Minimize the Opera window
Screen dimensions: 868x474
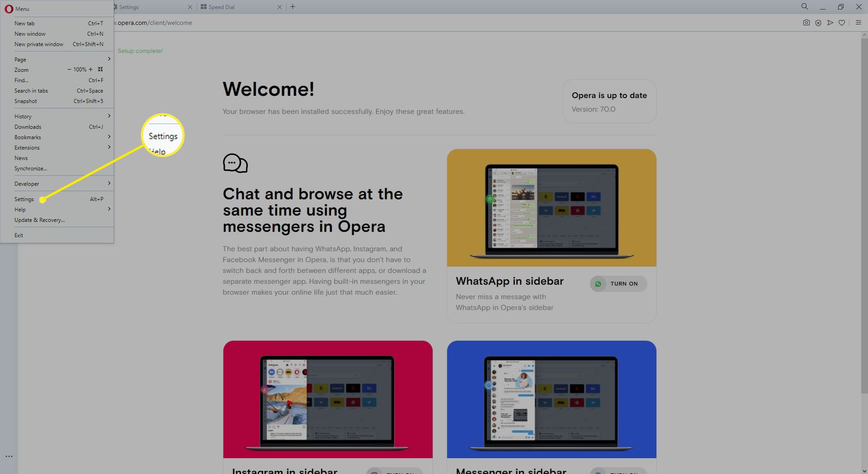point(822,7)
